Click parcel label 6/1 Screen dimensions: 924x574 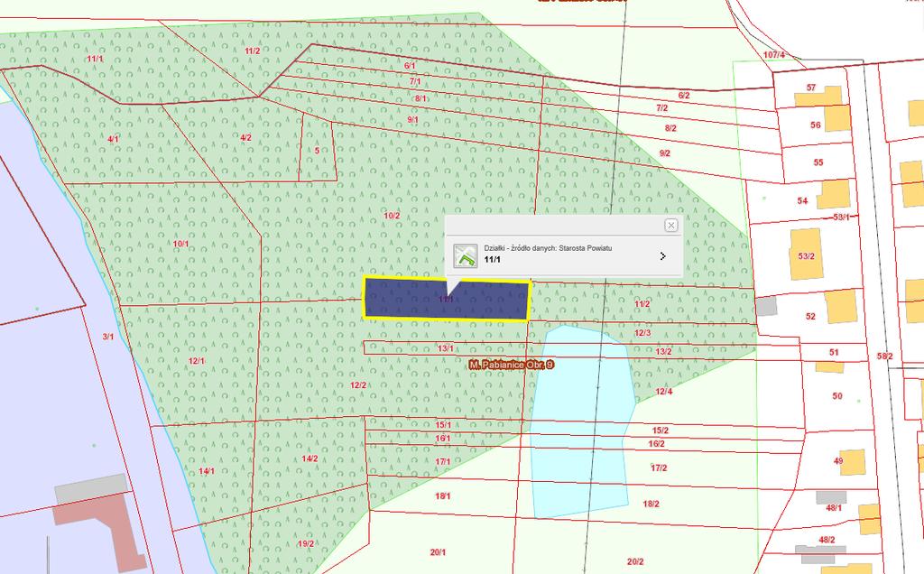point(410,65)
